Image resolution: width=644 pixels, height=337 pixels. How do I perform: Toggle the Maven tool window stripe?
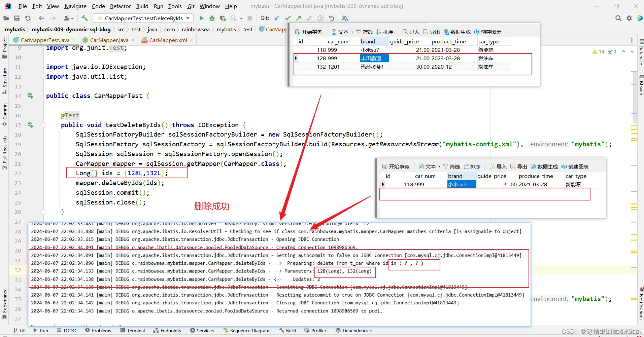[x=641, y=85]
